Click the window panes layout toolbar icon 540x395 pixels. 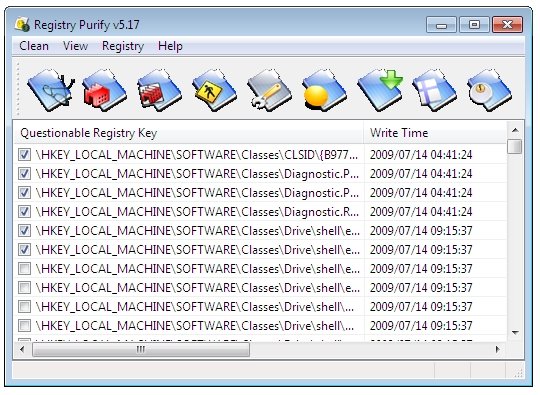(435, 90)
